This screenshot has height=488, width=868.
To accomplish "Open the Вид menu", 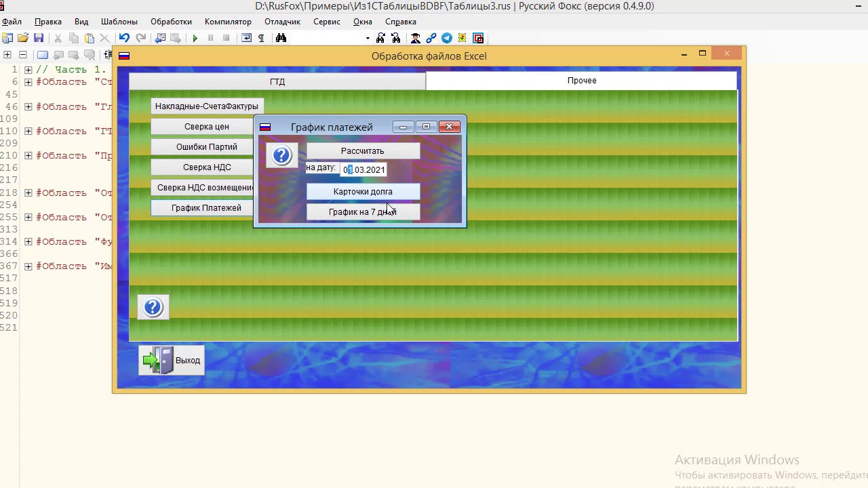I will pyautogui.click(x=81, y=22).
